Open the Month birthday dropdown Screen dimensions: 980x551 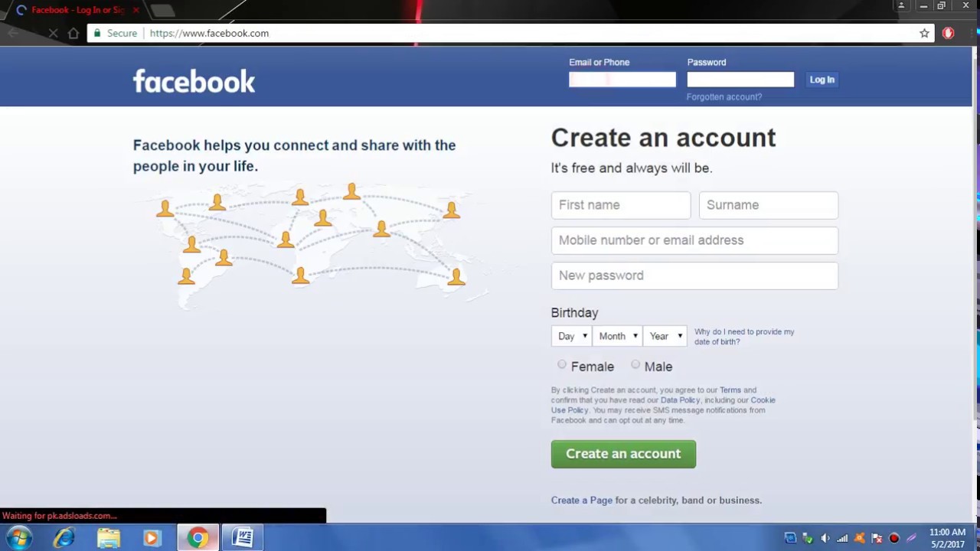click(618, 336)
